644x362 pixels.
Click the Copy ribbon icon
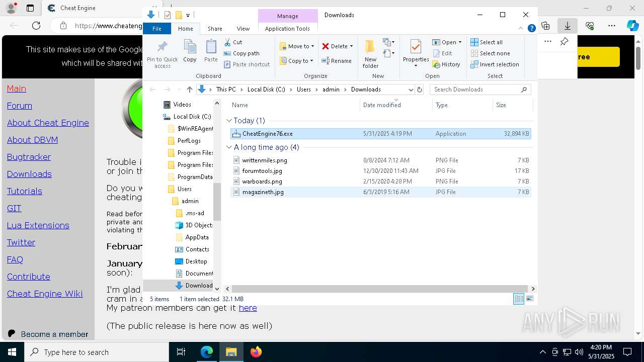click(x=190, y=51)
